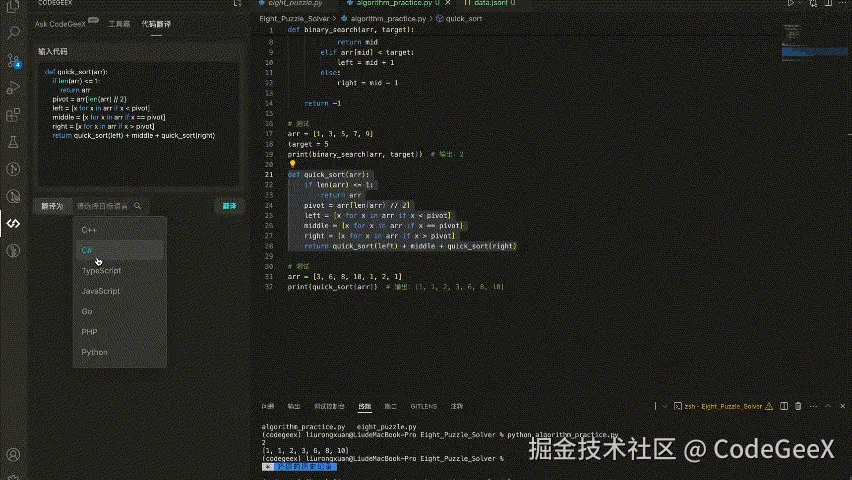Screen dimensions: 852x480
Task: Open the Accounts icon in the activity bar
Action: (13, 454)
